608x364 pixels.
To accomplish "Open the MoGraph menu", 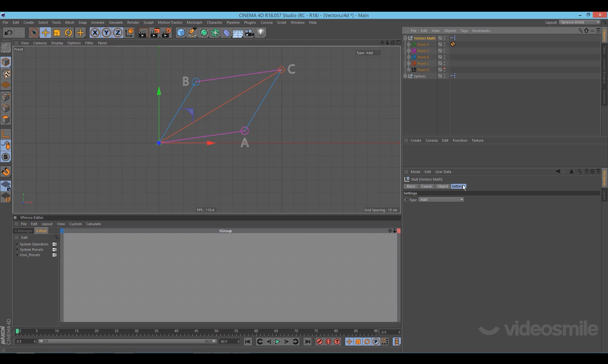I will point(194,22).
